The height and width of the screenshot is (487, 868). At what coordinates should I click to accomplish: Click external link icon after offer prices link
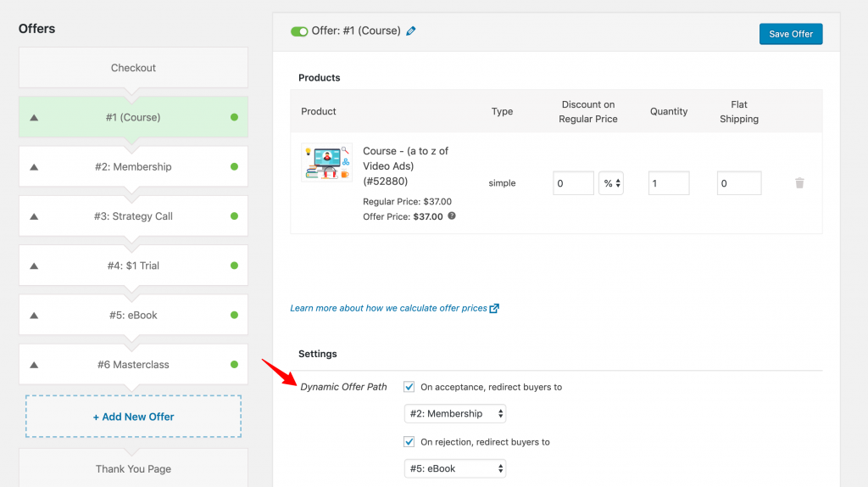(494, 308)
